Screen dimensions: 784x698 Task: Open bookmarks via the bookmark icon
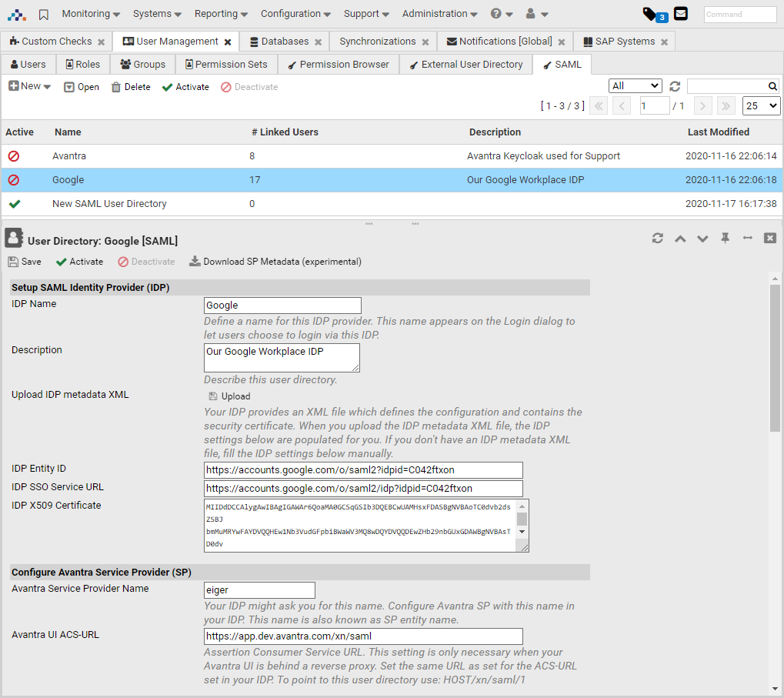click(42, 13)
